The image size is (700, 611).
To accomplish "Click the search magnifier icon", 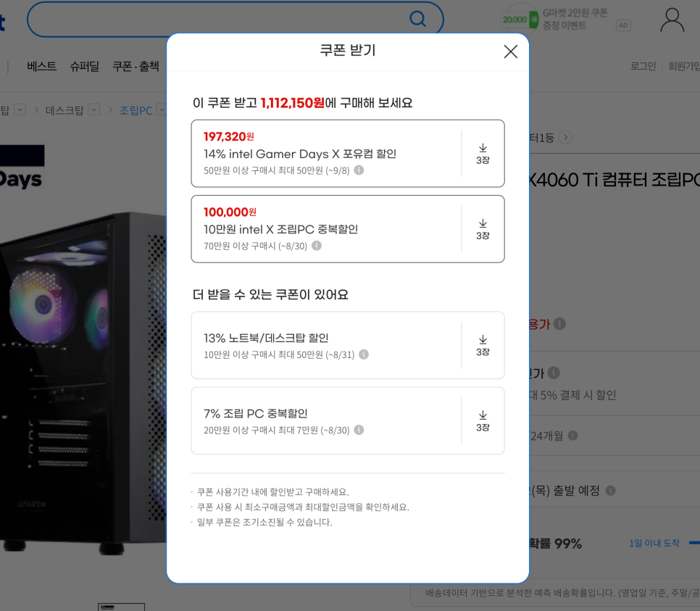I will pyautogui.click(x=417, y=19).
